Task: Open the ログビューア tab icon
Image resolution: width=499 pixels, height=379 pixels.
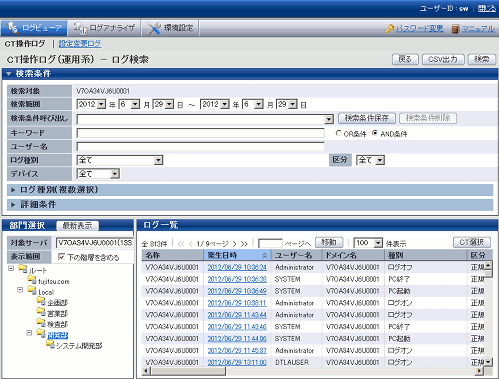Action: (x=13, y=28)
